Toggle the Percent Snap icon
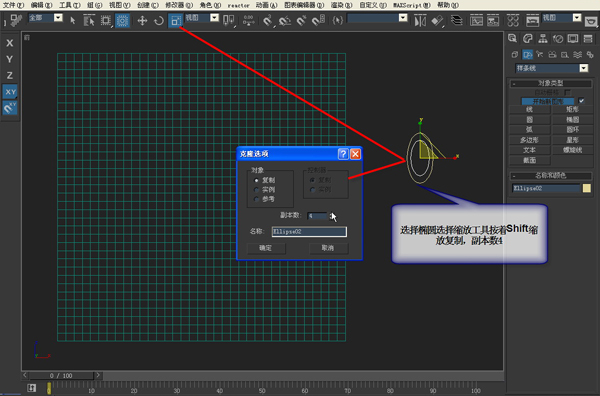This screenshot has width=600, height=396. click(302, 20)
